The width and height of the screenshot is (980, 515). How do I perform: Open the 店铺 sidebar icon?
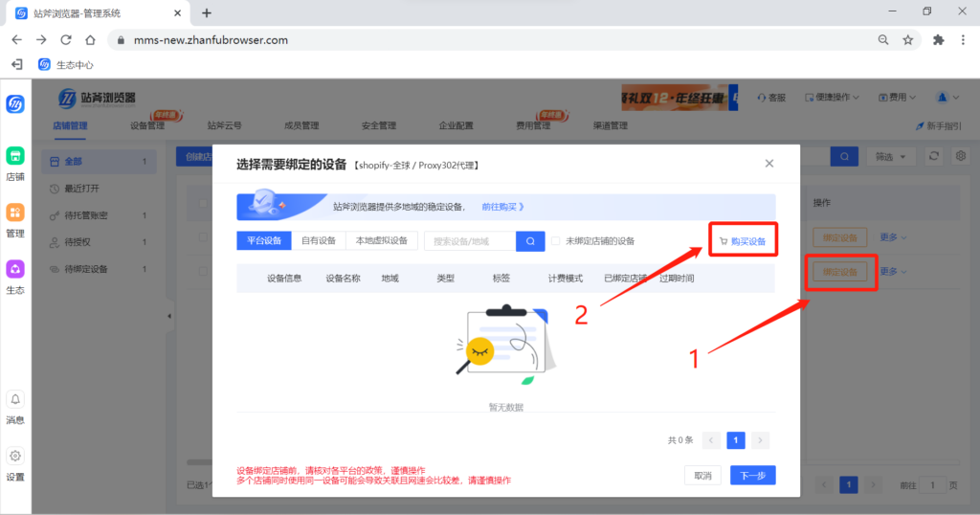click(x=15, y=156)
